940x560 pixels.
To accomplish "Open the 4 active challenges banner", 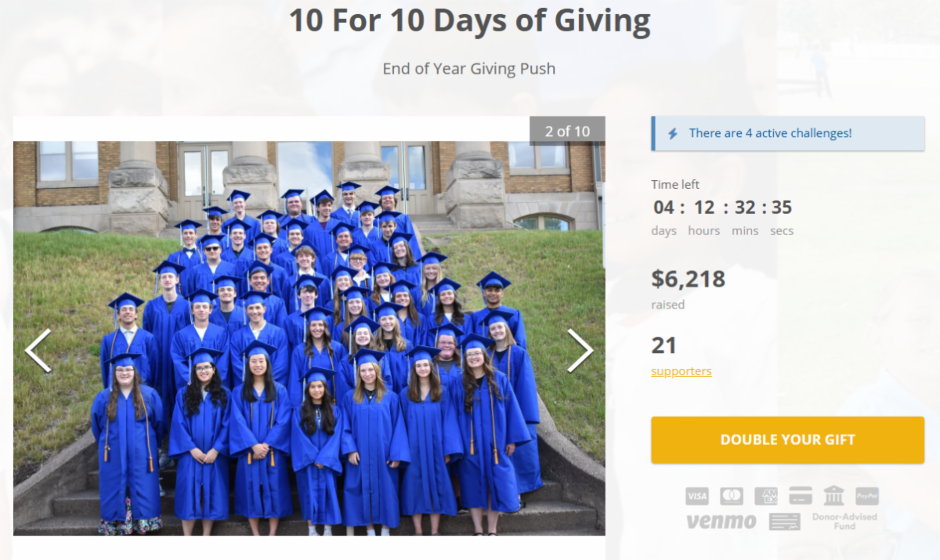I will tap(788, 133).
